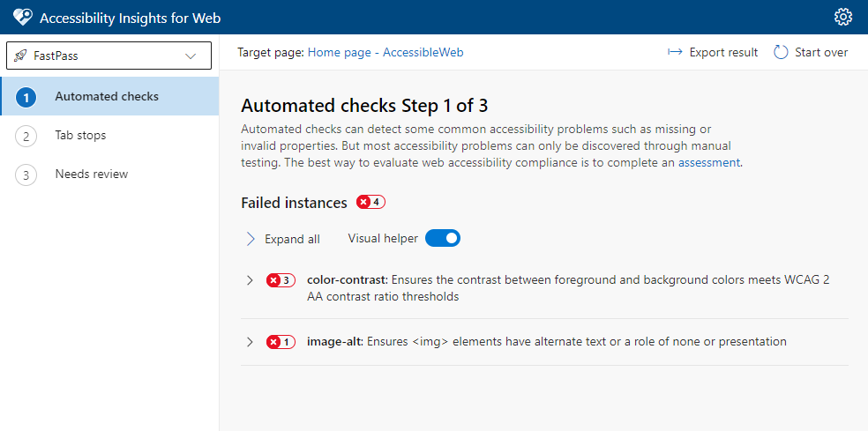Image resolution: width=868 pixels, height=431 pixels.
Task: Turn off the Visual helper toggle
Action: pyautogui.click(x=443, y=238)
